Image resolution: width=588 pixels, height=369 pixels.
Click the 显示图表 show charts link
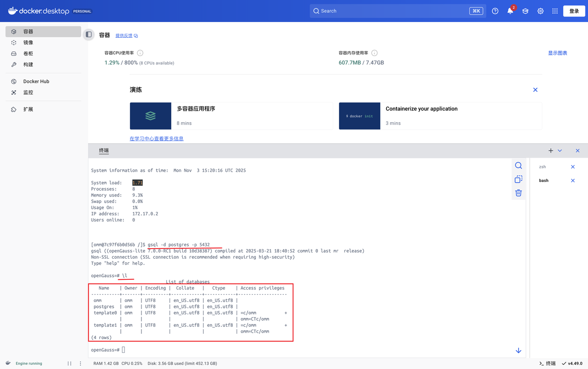click(x=558, y=53)
